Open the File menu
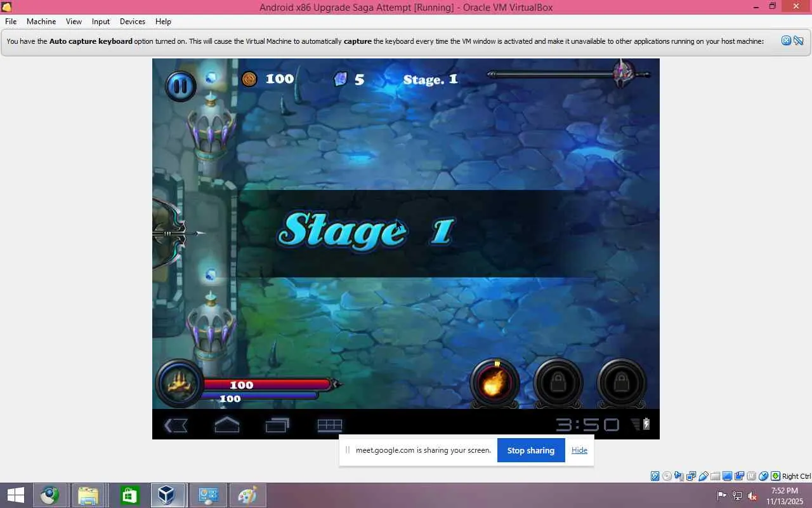 click(x=11, y=22)
